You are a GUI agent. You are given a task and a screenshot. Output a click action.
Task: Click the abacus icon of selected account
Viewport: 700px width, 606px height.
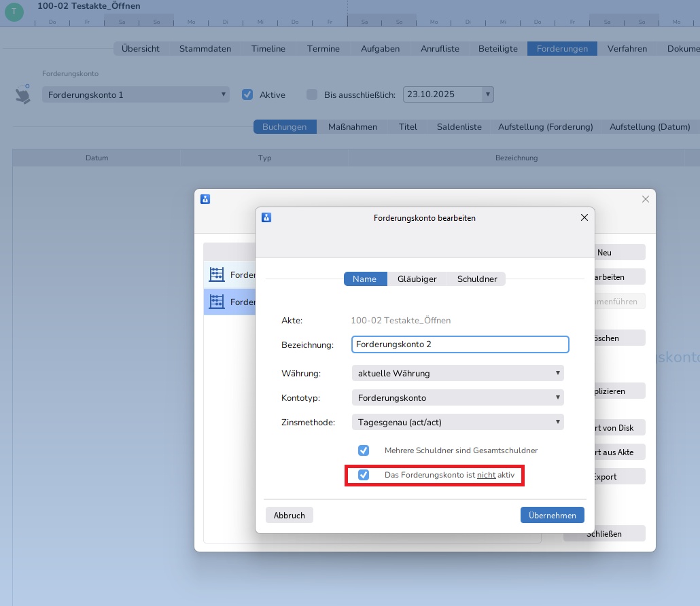[x=217, y=302]
